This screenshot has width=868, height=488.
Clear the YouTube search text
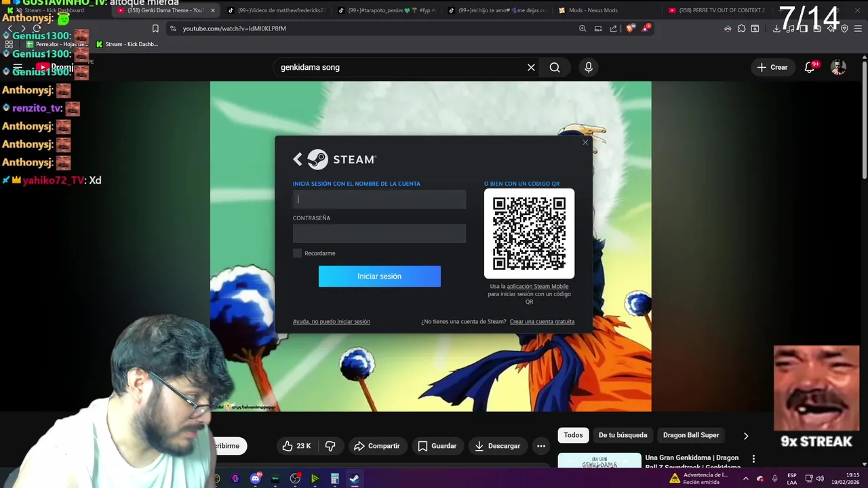click(x=531, y=67)
